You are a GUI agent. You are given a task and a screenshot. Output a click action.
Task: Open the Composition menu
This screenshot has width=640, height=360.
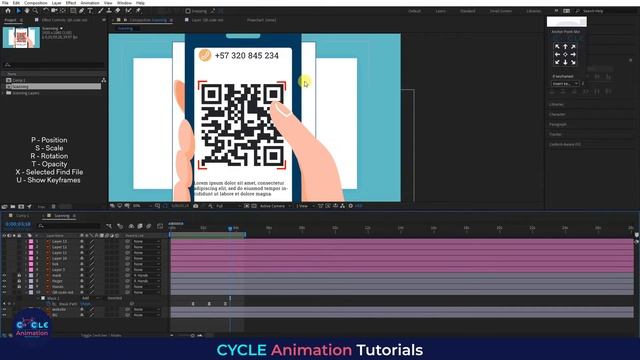click(36, 3)
